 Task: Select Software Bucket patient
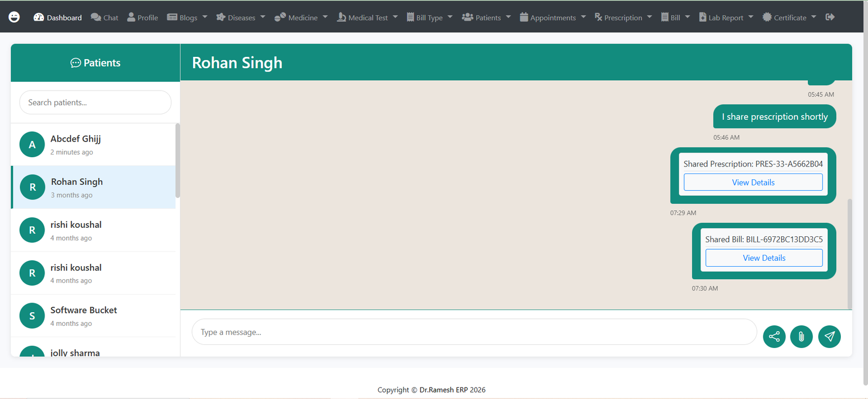pyautogui.click(x=93, y=316)
